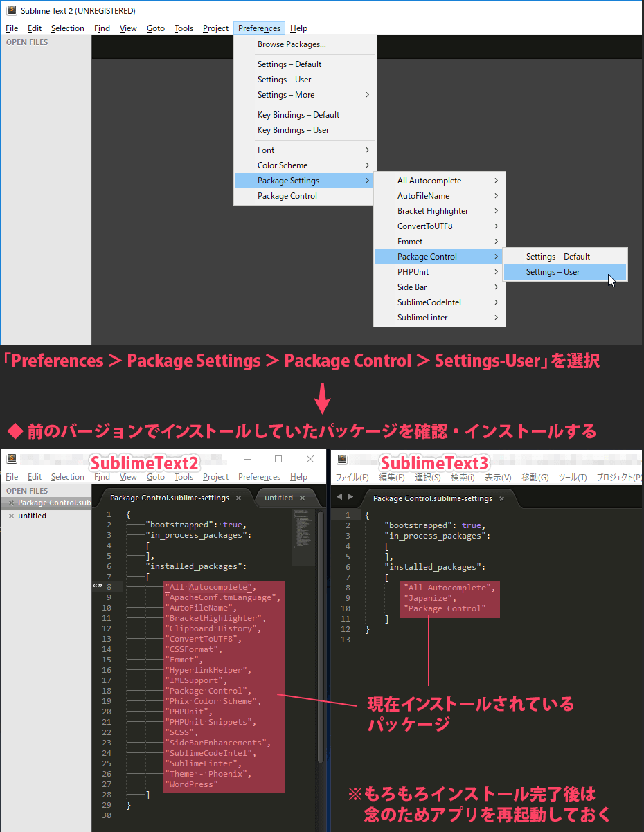Open the ファイル(F) menu
The image size is (644, 832).
[352, 478]
